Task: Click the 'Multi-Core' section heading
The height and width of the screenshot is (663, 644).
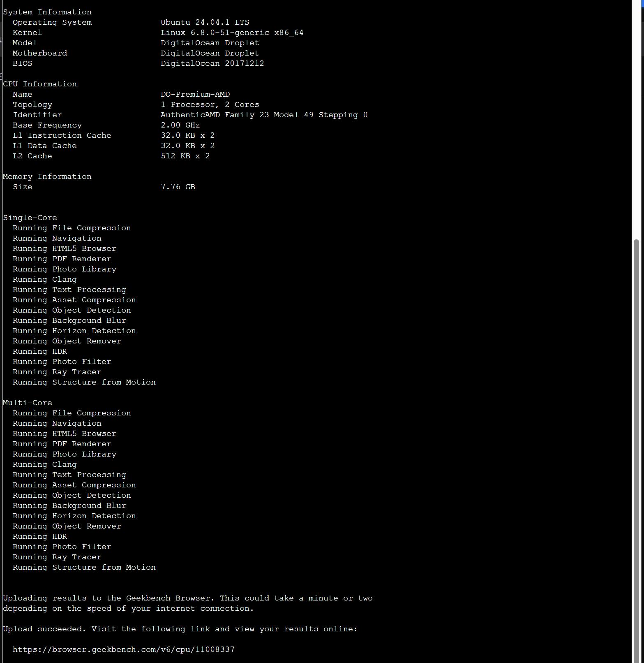Action: coord(28,403)
